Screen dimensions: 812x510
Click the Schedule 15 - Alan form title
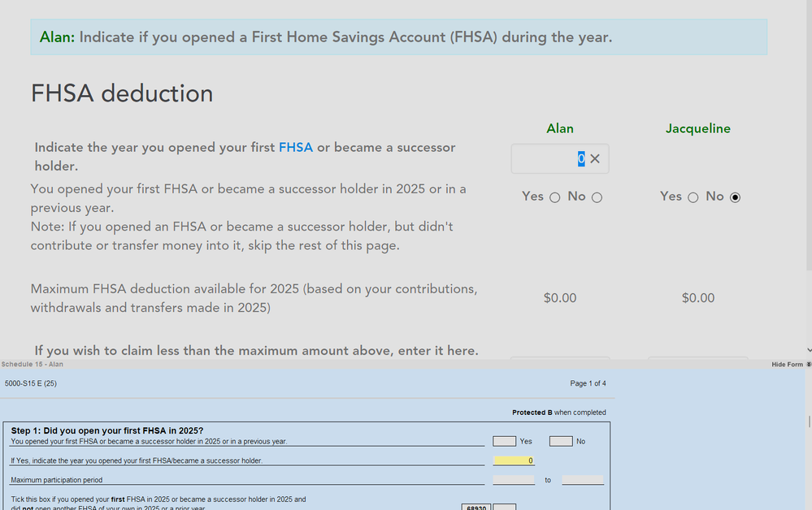point(33,365)
